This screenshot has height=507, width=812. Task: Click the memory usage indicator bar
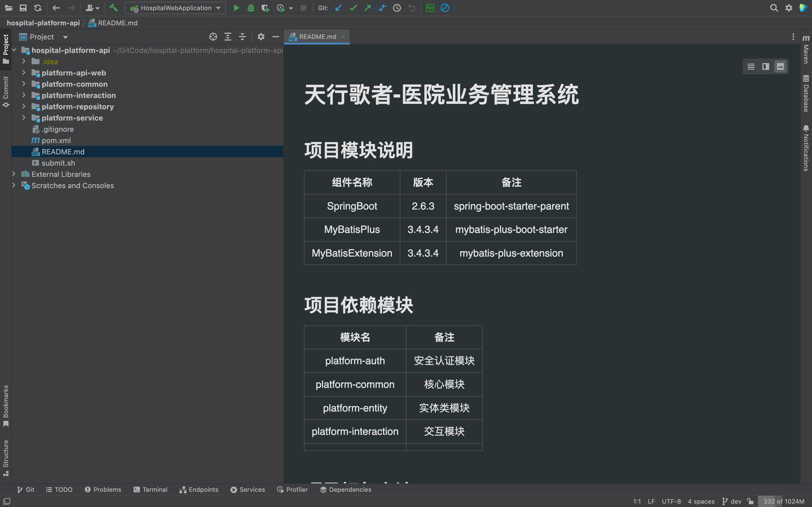pos(784,501)
